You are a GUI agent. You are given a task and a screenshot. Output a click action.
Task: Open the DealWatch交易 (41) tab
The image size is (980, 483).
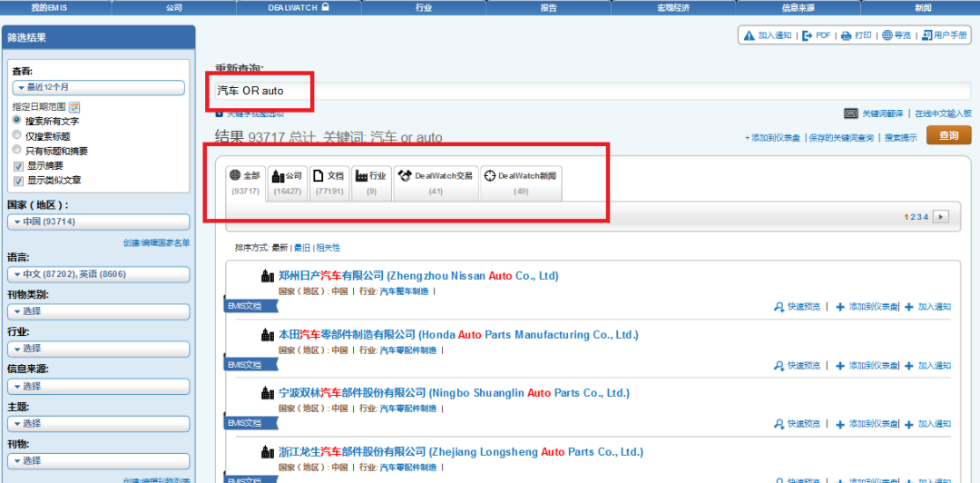click(x=436, y=183)
